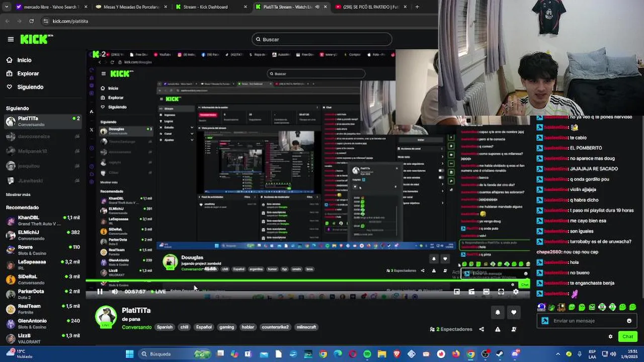Click the Kick logo
This screenshot has width=644, height=362.
[x=36, y=39]
